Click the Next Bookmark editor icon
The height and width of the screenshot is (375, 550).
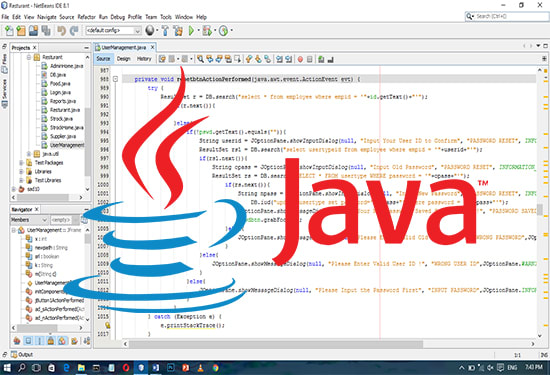point(258,59)
